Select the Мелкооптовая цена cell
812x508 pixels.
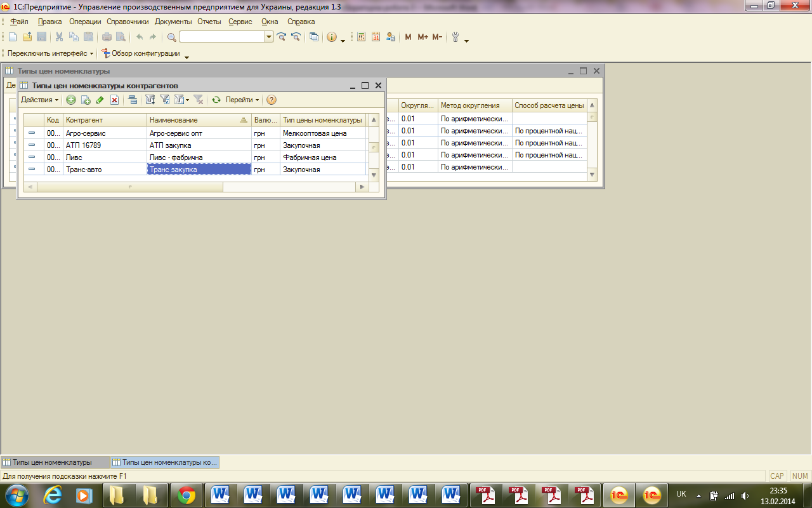(x=323, y=133)
